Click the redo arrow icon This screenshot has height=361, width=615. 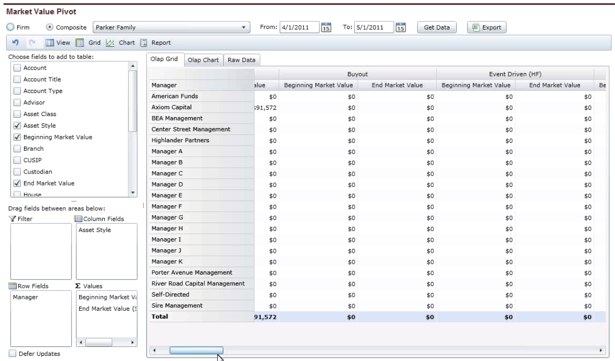click(32, 42)
